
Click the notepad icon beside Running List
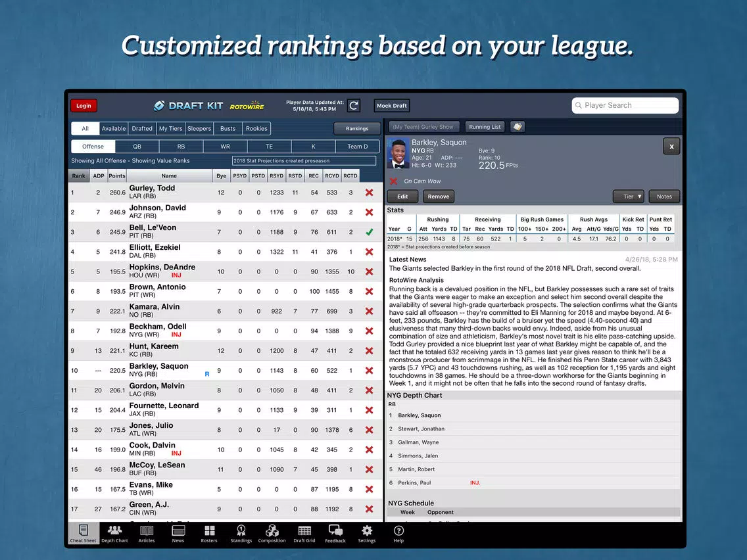coord(518,127)
